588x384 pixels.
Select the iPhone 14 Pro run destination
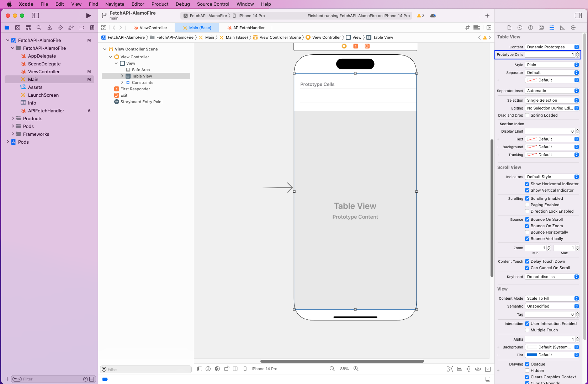[x=251, y=16]
